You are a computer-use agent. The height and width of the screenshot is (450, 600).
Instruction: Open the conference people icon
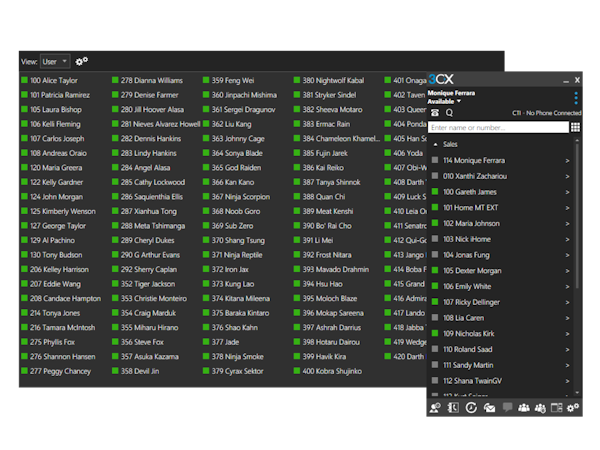tap(524, 408)
